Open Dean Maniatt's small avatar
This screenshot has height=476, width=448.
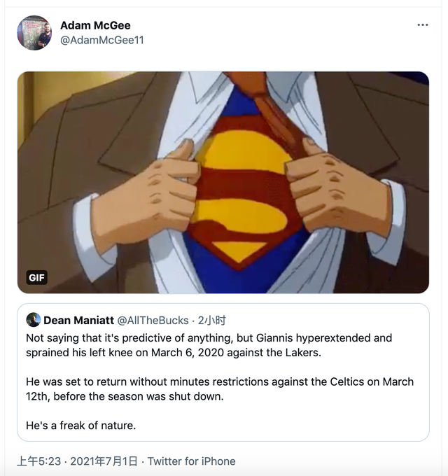pyautogui.click(x=33, y=321)
